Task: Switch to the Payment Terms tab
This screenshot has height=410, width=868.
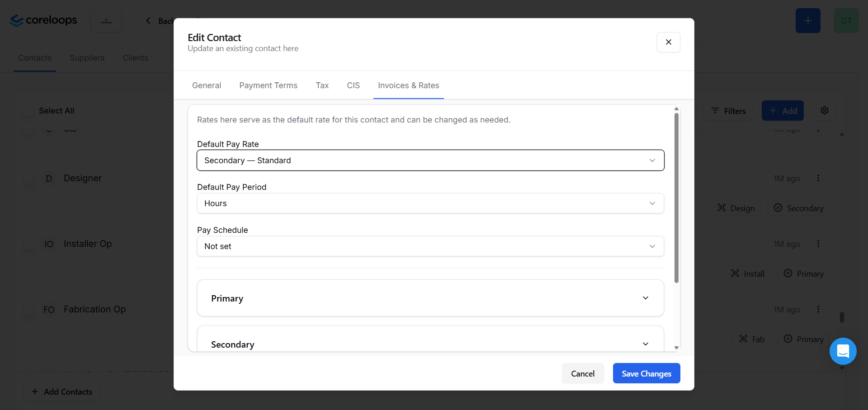Action: click(x=269, y=85)
